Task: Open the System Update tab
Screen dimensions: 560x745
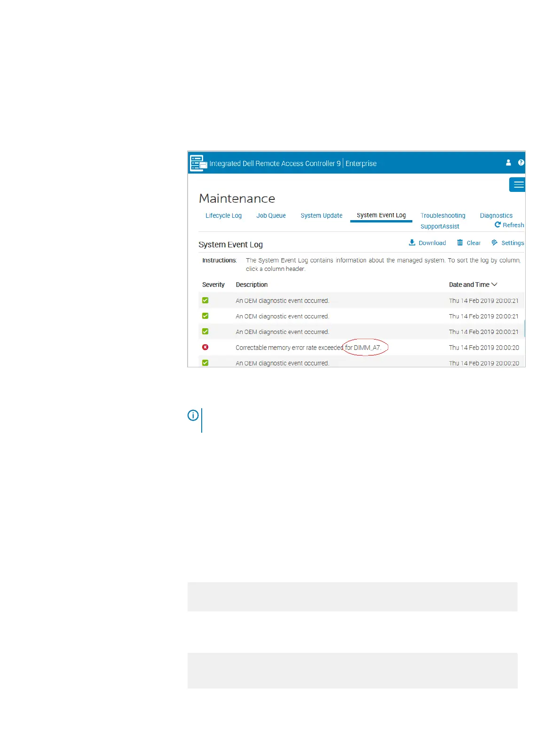Action: tap(322, 215)
